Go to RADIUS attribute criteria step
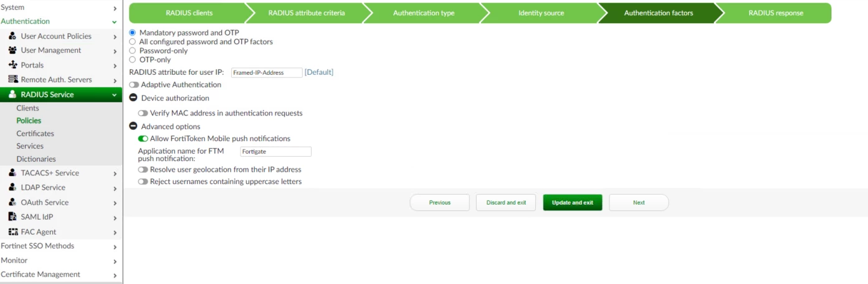Screen dimensions: 868x284 pyautogui.click(x=306, y=13)
